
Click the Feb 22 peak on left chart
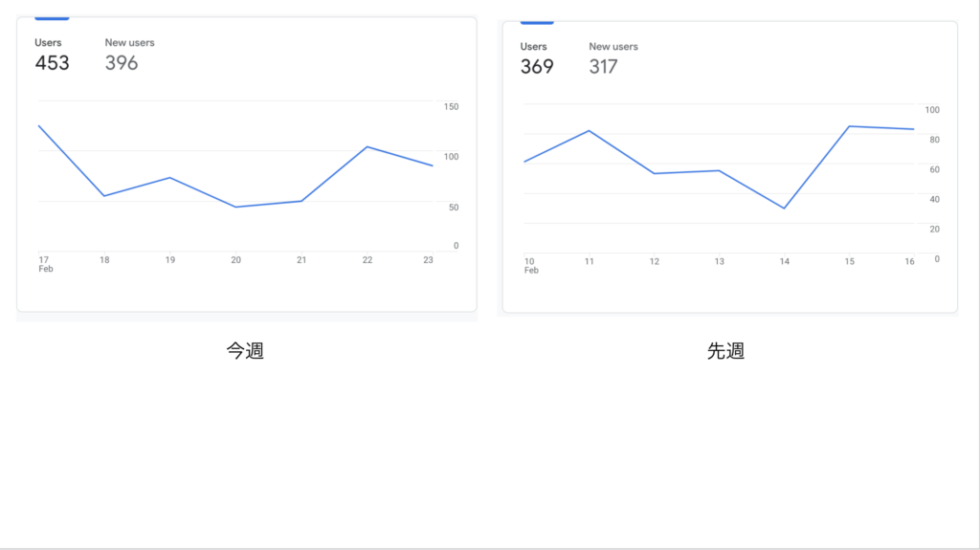pos(367,147)
